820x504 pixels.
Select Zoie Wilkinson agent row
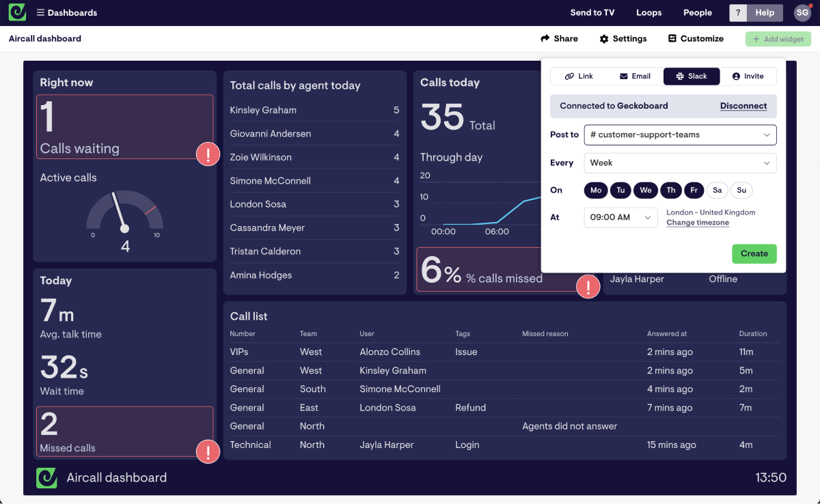click(x=315, y=157)
